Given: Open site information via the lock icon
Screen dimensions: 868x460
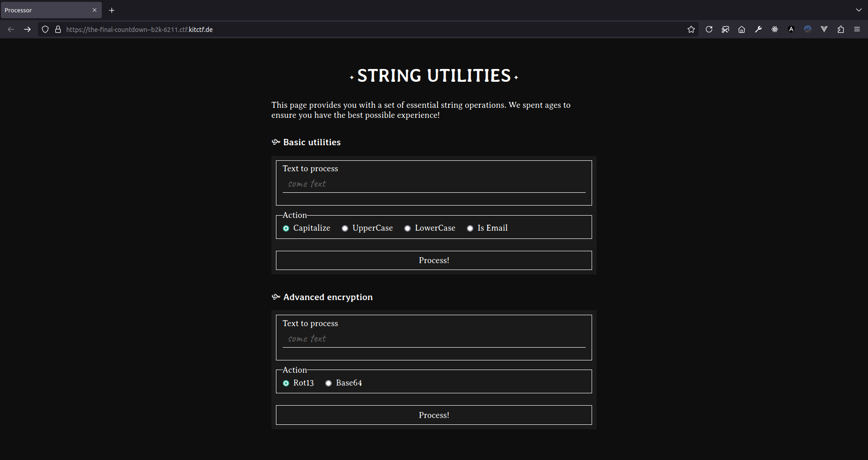Looking at the screenshot, I should (x=58, y=29).
